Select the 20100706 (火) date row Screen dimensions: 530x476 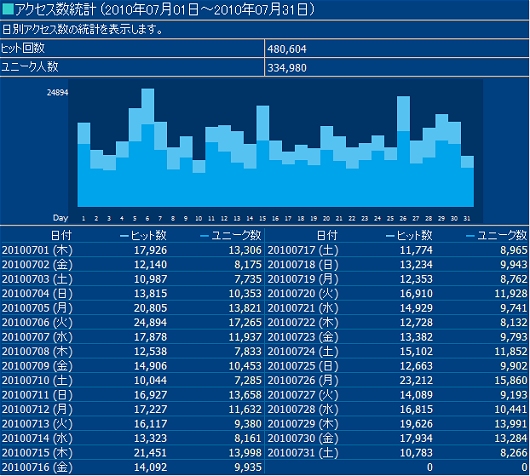point(132,323)
